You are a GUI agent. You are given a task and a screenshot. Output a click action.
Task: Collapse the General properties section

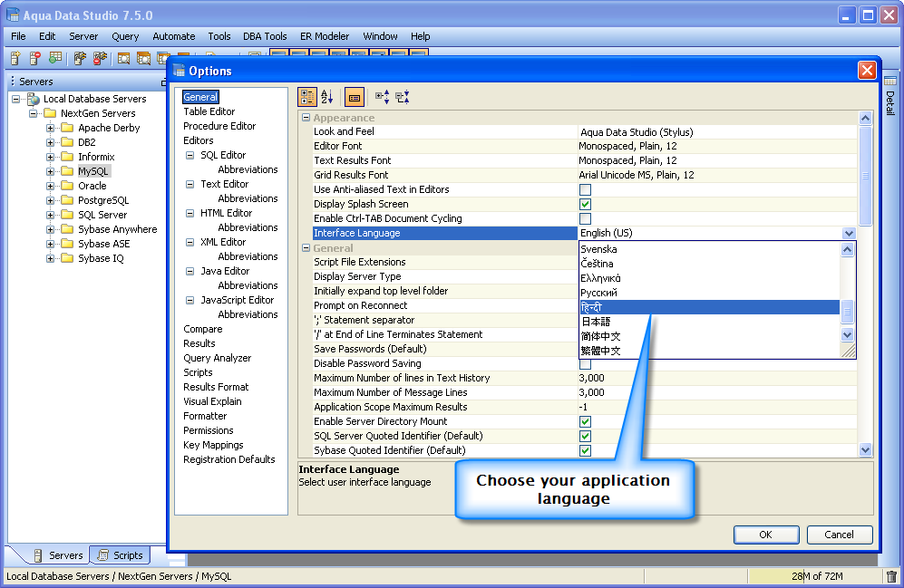tap(306, 247)
